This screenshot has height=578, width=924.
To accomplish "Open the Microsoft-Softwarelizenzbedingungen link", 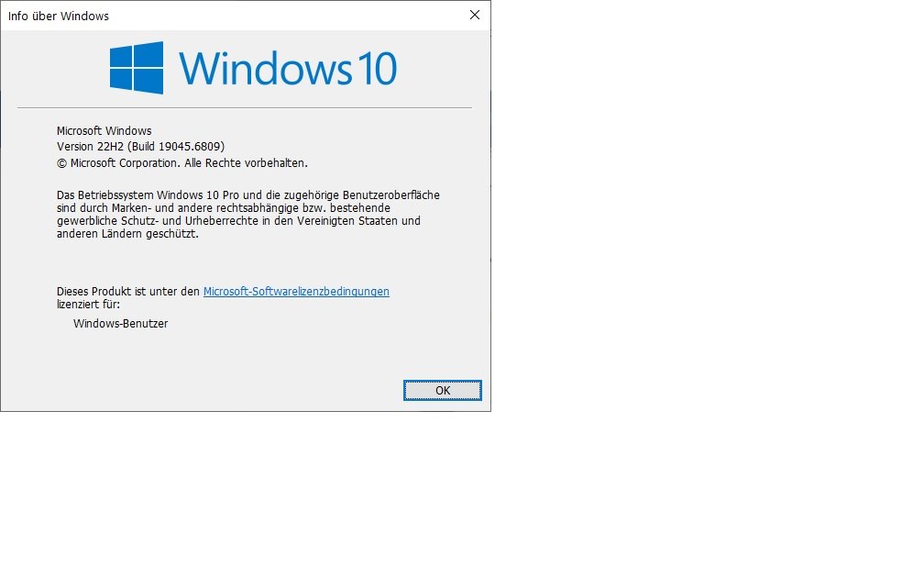I will pyautogui.click(x=296, y=292).
